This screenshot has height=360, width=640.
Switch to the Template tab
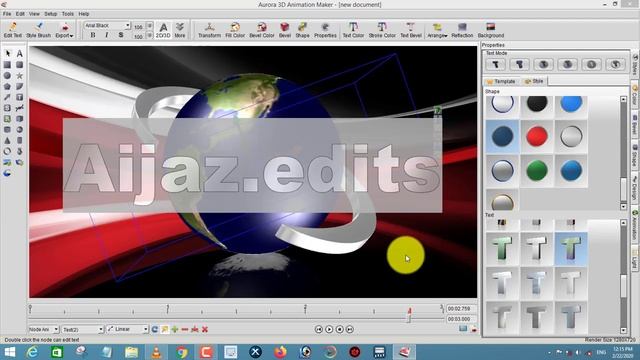[501, 81]
